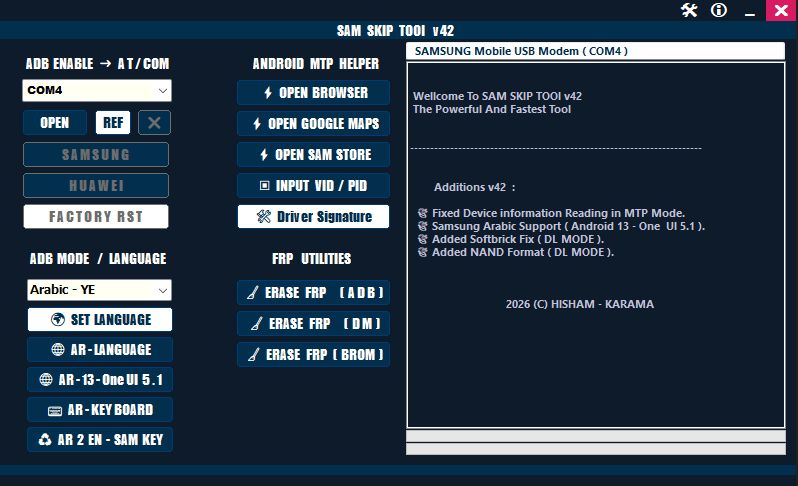The image size is (798, 486).
Task: Open the tools wrench icon in title bar
Action: [689, 10]
